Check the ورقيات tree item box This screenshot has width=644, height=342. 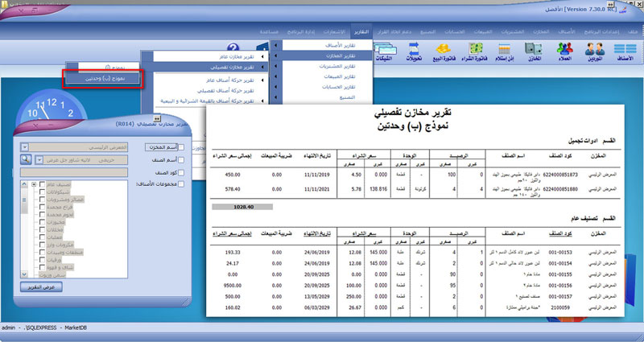pos(42,260)
